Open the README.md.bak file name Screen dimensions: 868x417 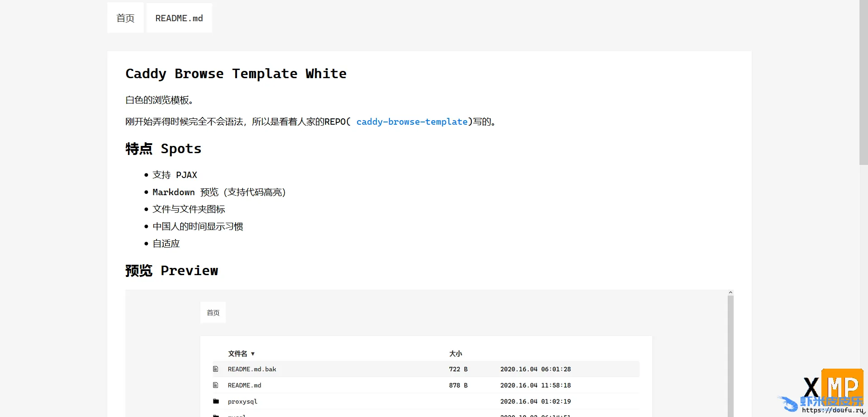pyautogui.click(x=252, y=369)
